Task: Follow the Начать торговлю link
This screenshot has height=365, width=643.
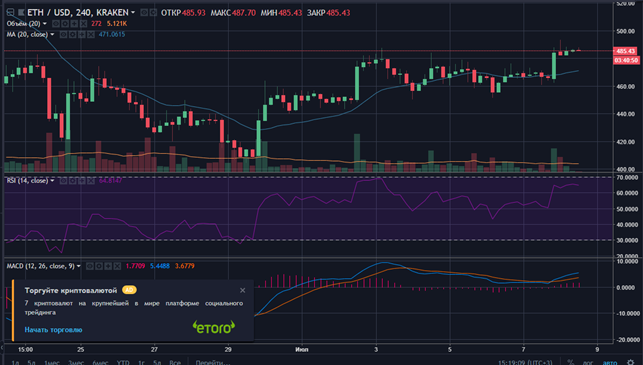Action: coord(53,330)
